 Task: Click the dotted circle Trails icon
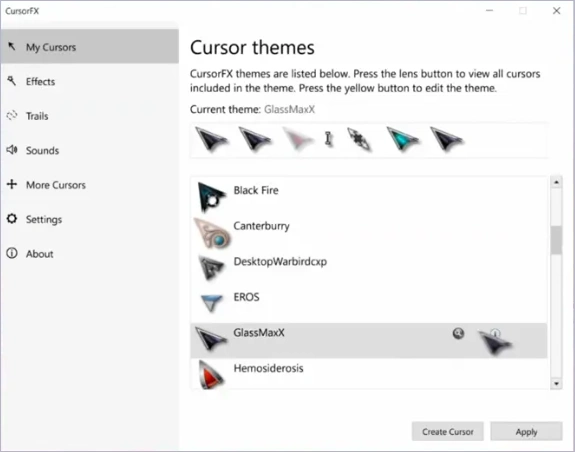click(x=12, y=115)
